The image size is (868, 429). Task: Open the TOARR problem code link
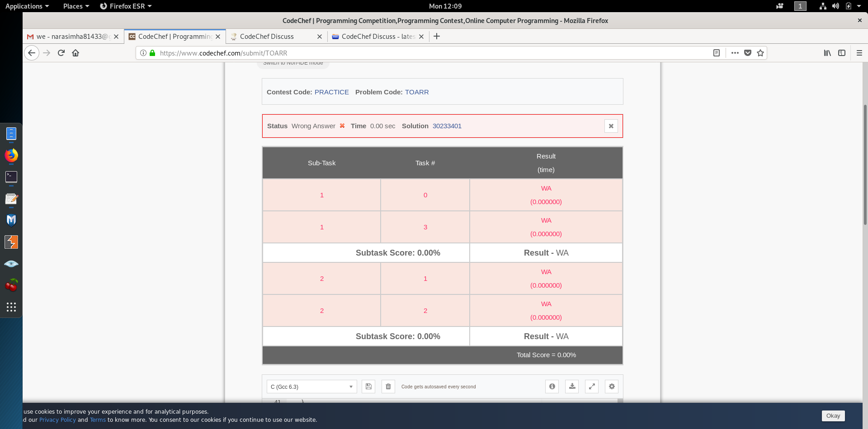click(x=417, y=92)
